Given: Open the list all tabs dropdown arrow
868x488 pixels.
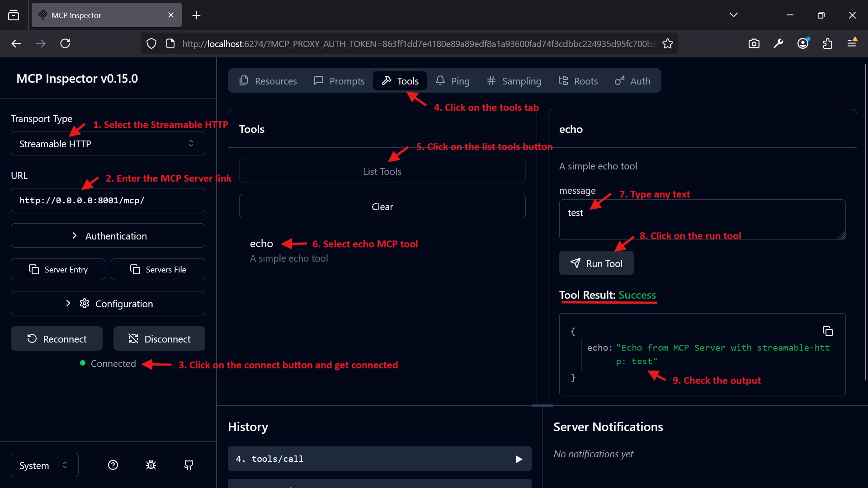Looking at the screenshot, I should point(734,15).
